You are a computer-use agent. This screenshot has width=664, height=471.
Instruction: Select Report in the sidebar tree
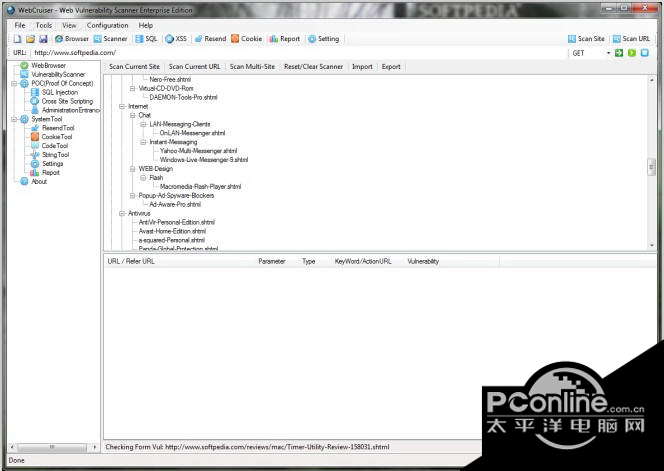click(51, 172)
